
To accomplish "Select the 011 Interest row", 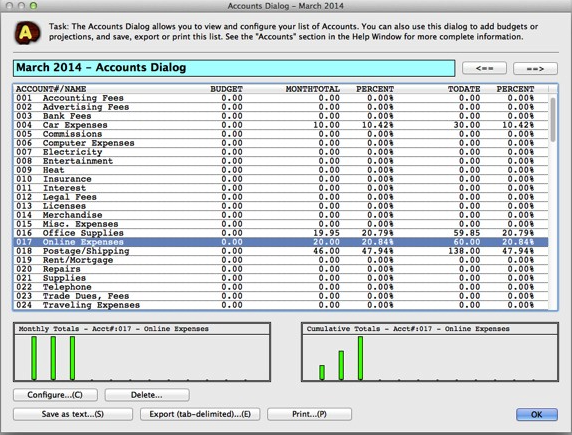I will 281,188.
